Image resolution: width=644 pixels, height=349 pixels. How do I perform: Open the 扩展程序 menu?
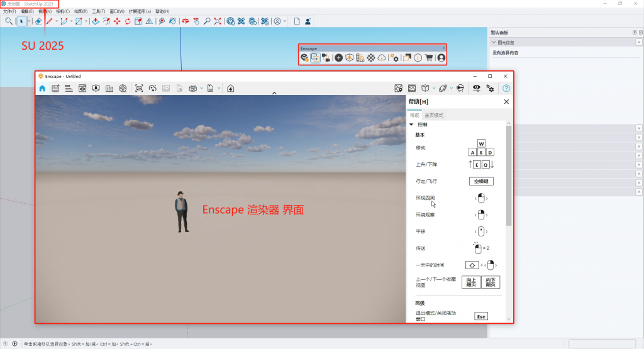point(140,11)
